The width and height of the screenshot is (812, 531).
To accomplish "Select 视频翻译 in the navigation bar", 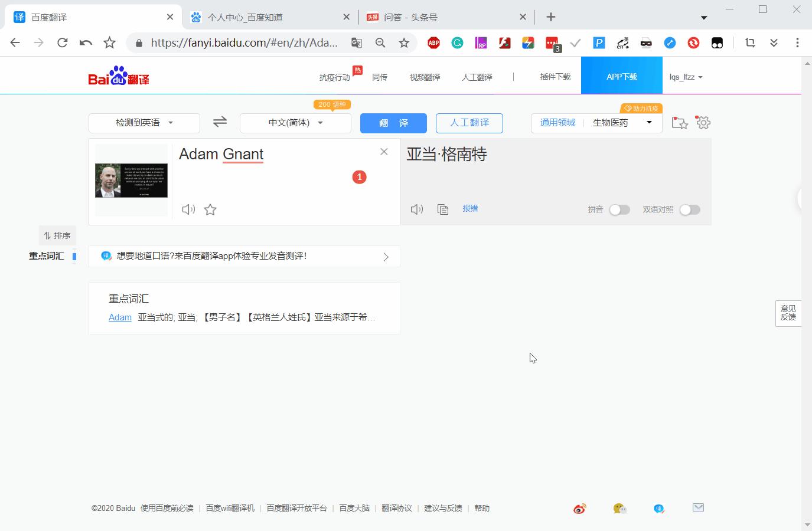I will pyautogui.click(x=424, y=77).
